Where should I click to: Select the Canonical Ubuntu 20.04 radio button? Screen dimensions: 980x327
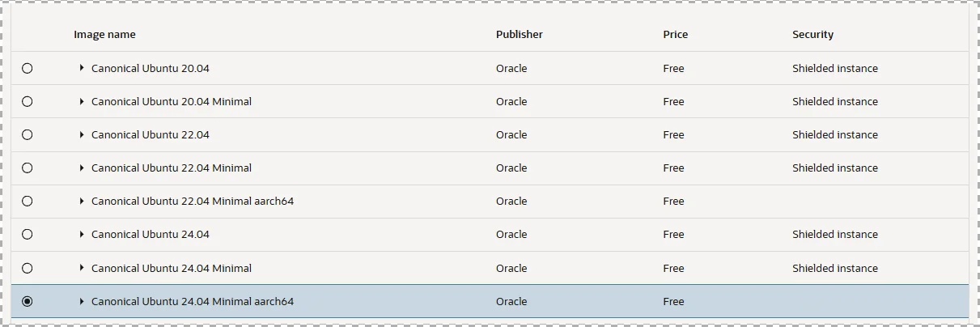28,69
